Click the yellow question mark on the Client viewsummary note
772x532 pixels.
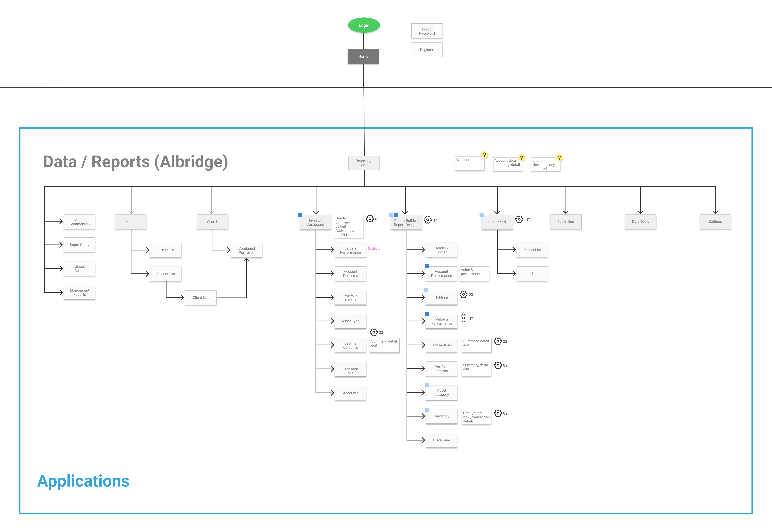(x=559, y=158)
